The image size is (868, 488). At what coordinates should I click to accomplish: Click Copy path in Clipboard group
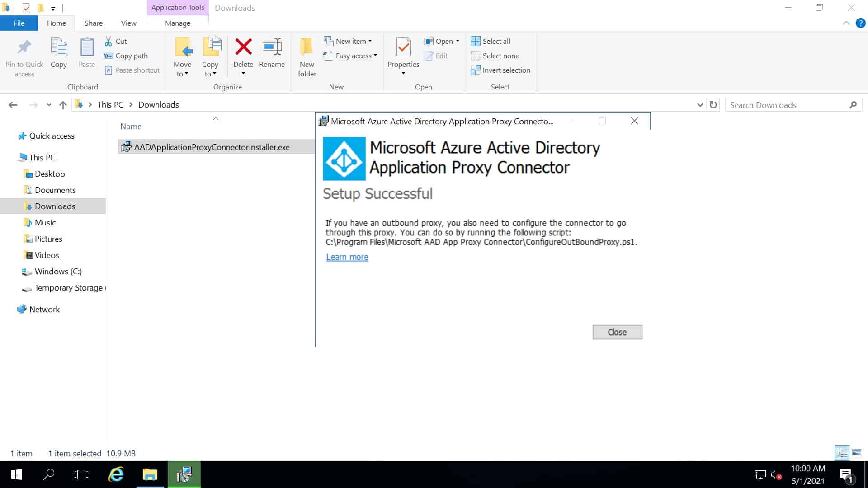126,56
